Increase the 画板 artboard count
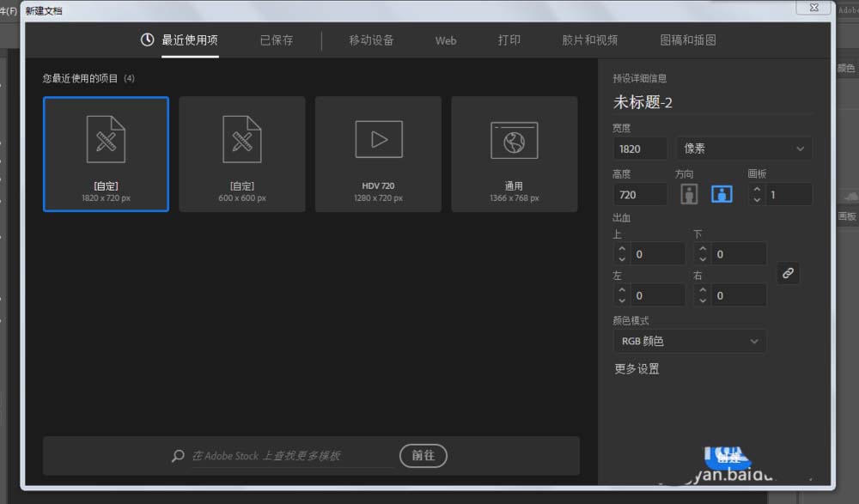Viewport: 859px width, 504px height. pos(757,189)
